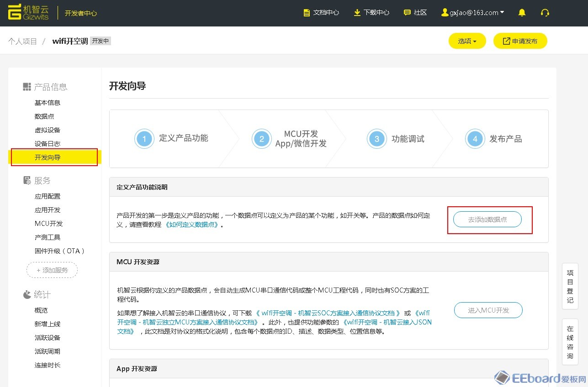Open the 选项 dropdown button
This screenshot has width=588, height=387.
(467, 41)
